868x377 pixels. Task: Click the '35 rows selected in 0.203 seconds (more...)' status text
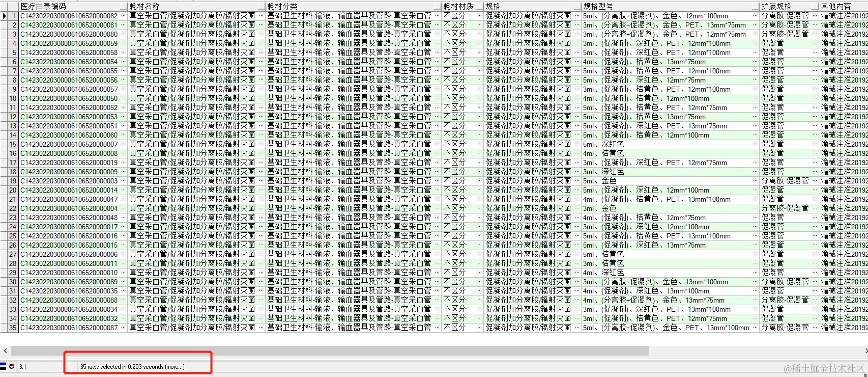point(132,367)
